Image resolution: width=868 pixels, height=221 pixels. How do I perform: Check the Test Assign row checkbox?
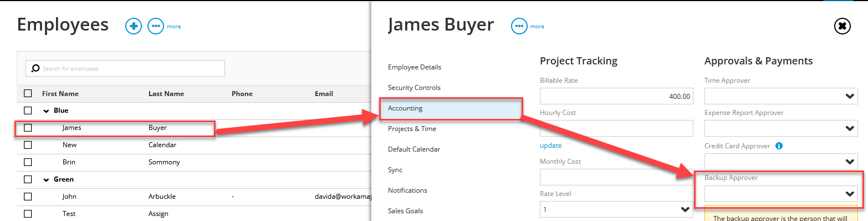(x=28, y=214)
